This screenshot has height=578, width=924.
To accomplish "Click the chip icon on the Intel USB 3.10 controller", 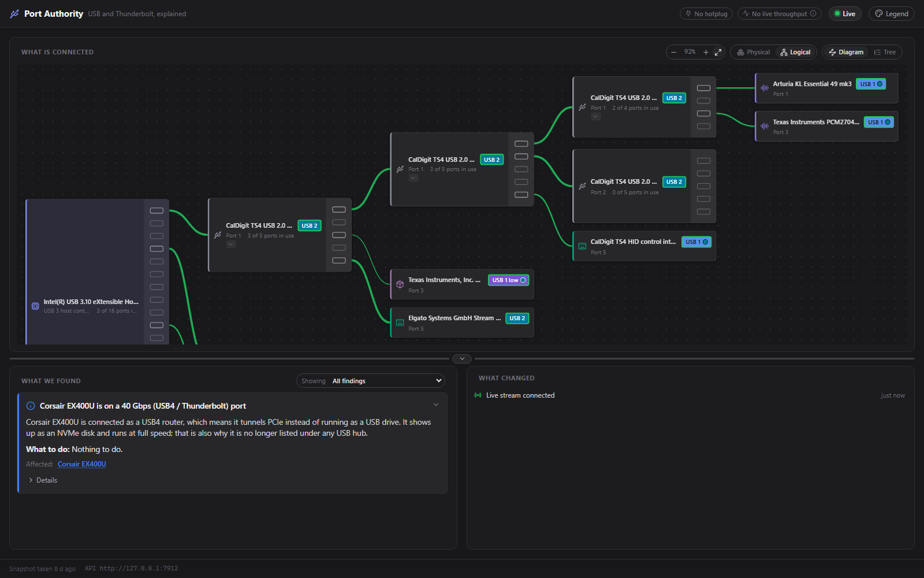I will (35, 306).
